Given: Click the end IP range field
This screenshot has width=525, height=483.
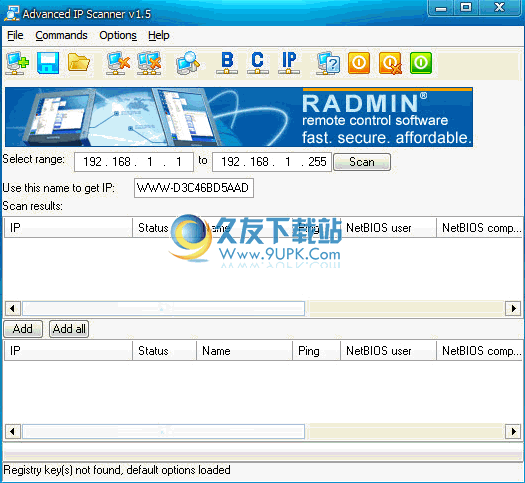Looking at the screenshot, I should tap(272, 162).
